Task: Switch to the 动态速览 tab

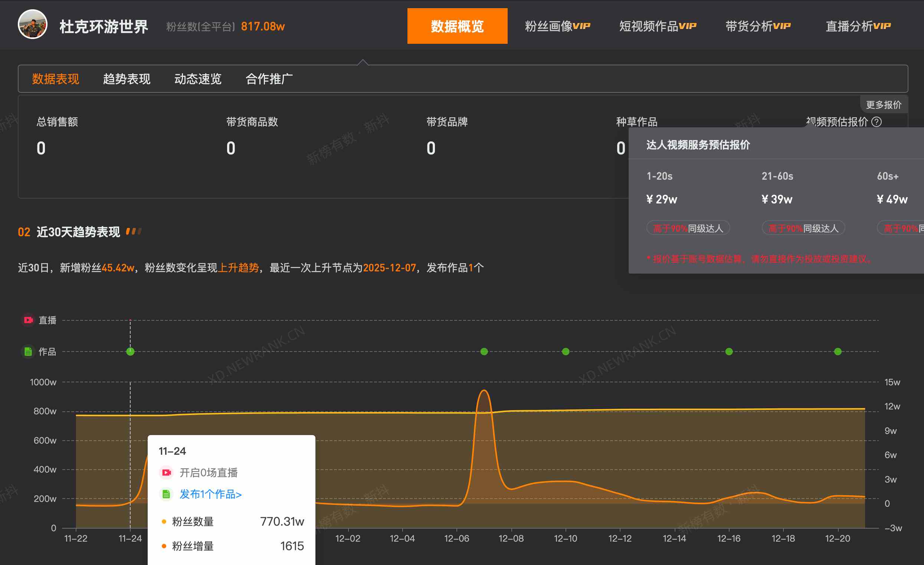Action: click(198, 79)
